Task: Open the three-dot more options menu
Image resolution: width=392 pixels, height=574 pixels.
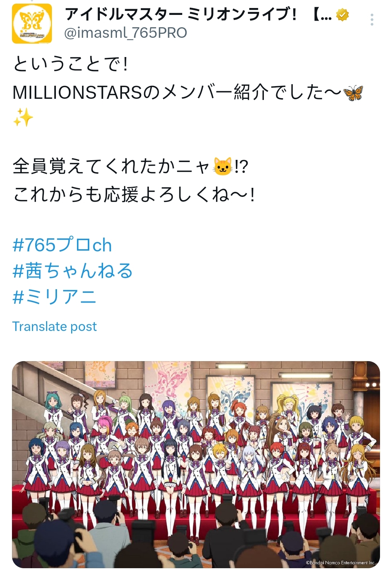Action: point(372,20)
